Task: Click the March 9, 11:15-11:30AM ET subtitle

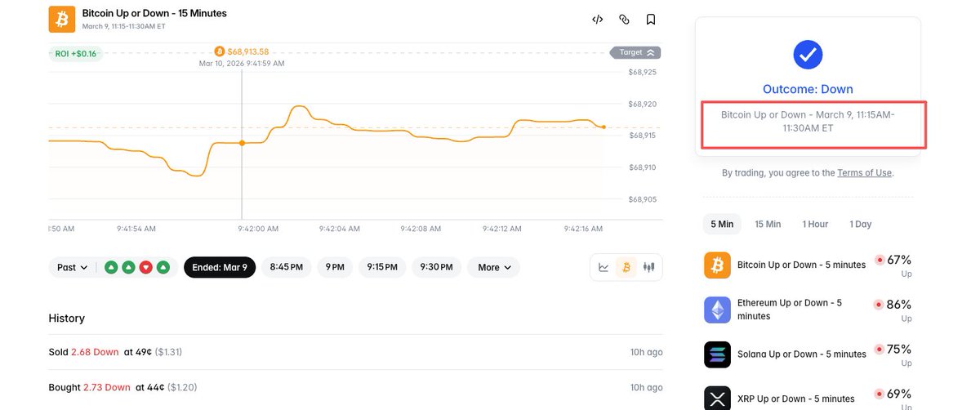Action: 126,26
